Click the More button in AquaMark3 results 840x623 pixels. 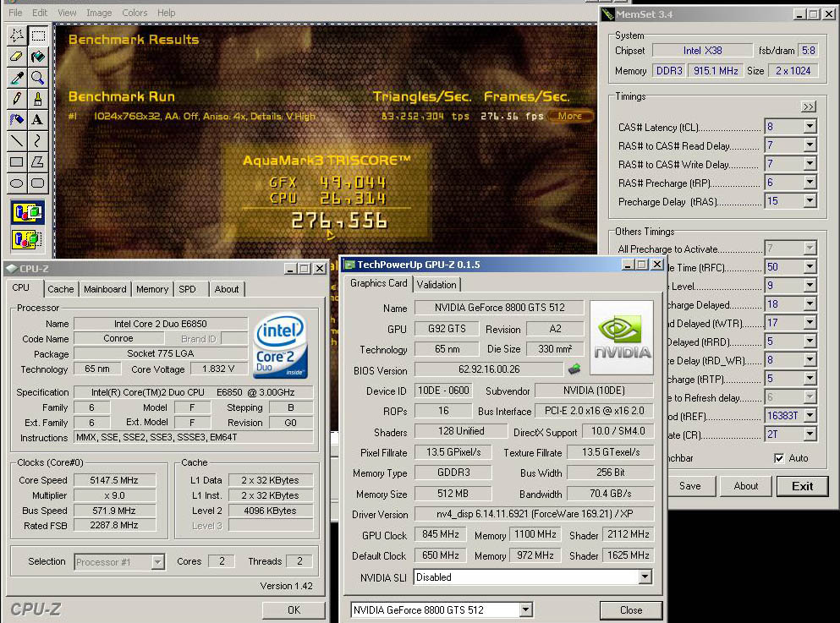[x=569, y=116]
